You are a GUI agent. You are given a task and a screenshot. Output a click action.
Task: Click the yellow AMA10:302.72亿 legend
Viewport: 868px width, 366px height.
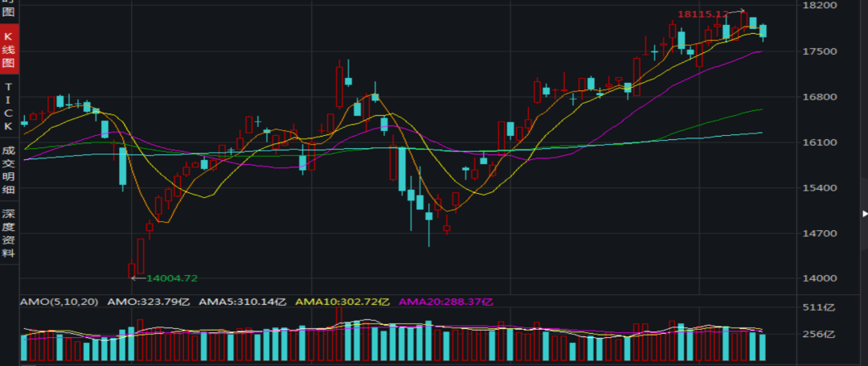(342, 302)
